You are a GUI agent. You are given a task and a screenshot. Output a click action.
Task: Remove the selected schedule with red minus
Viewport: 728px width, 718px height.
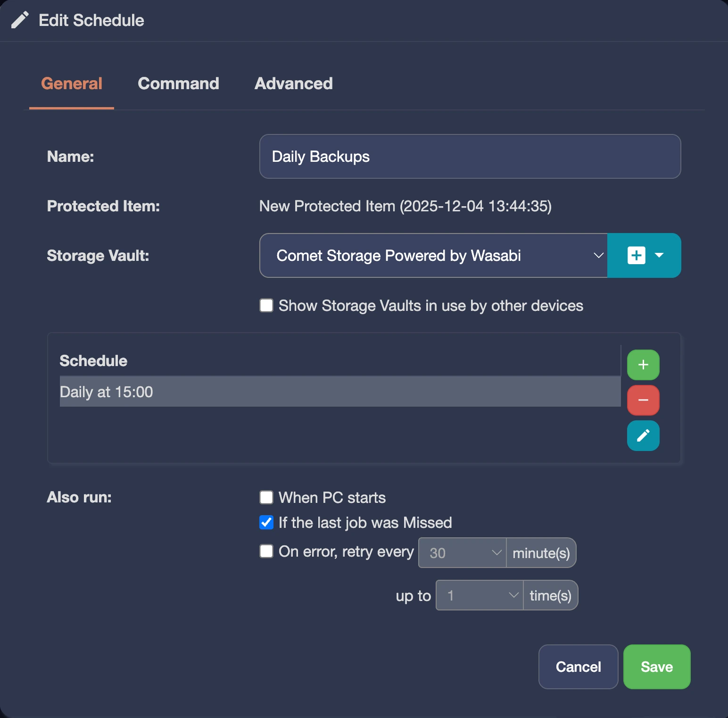[x=643, y=400]
